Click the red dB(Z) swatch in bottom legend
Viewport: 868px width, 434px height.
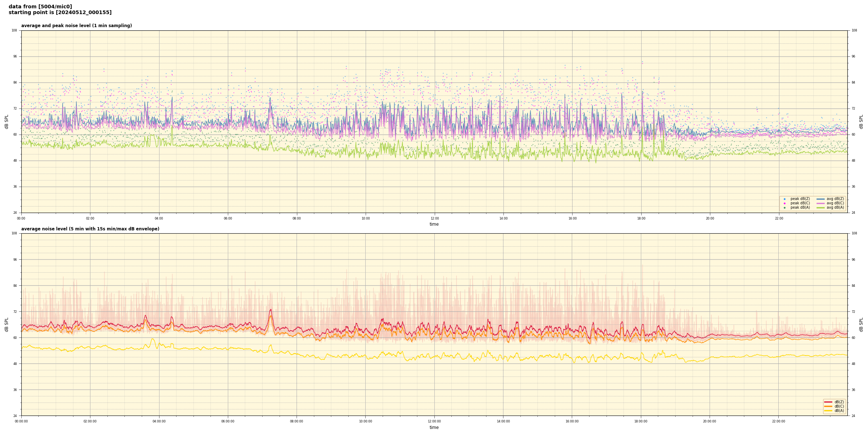pyautogui.click(x=828, y=402)
